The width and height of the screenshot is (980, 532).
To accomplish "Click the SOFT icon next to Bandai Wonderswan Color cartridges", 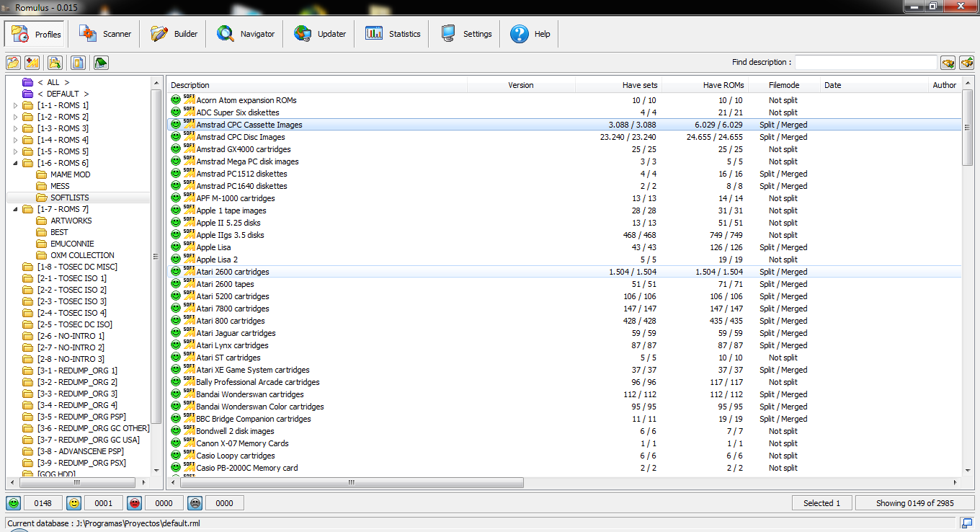I will pos(189,406).
